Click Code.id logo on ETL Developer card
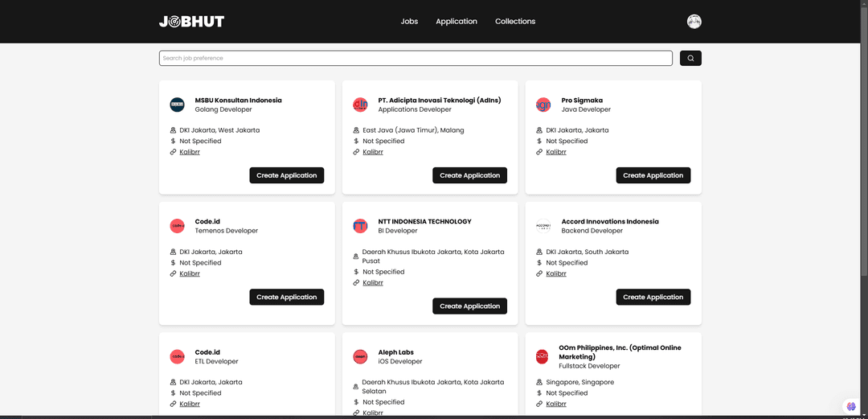868x419 pixels. click(177, 356)
